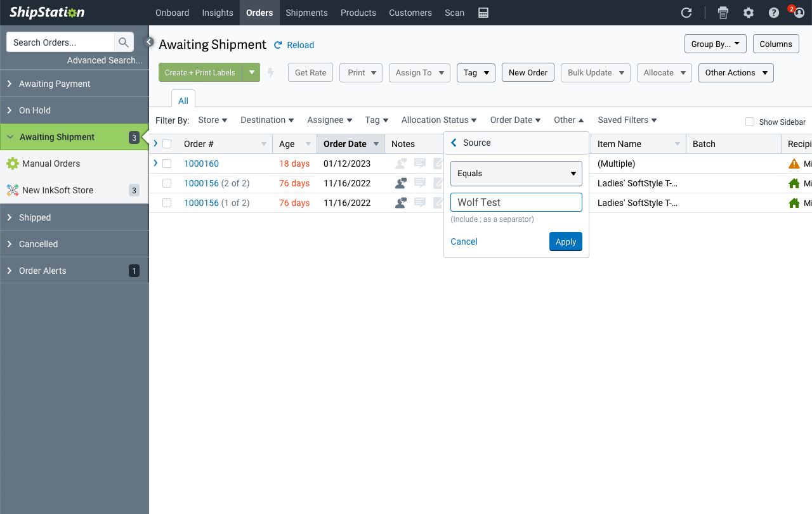This screenshot has width=812, height=514.
Task: Click the Reload link beside Awaiting Shipment
Action: pyautogui.click(x=294, y=45)
